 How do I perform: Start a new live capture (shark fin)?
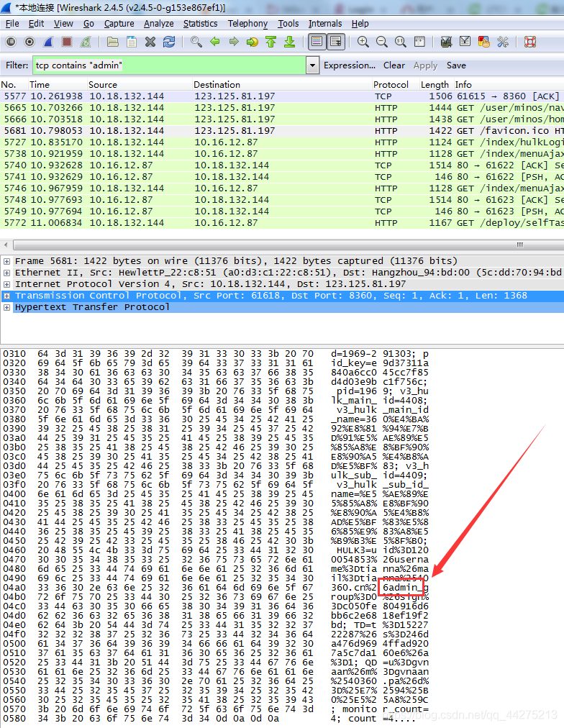point(47,42)
